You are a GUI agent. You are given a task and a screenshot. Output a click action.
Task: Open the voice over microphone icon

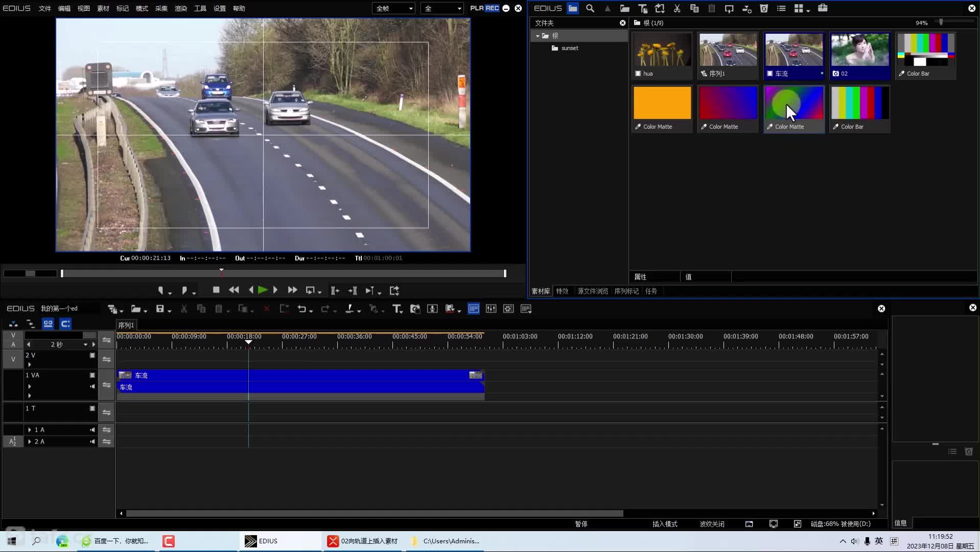click(x=432, y=309)
